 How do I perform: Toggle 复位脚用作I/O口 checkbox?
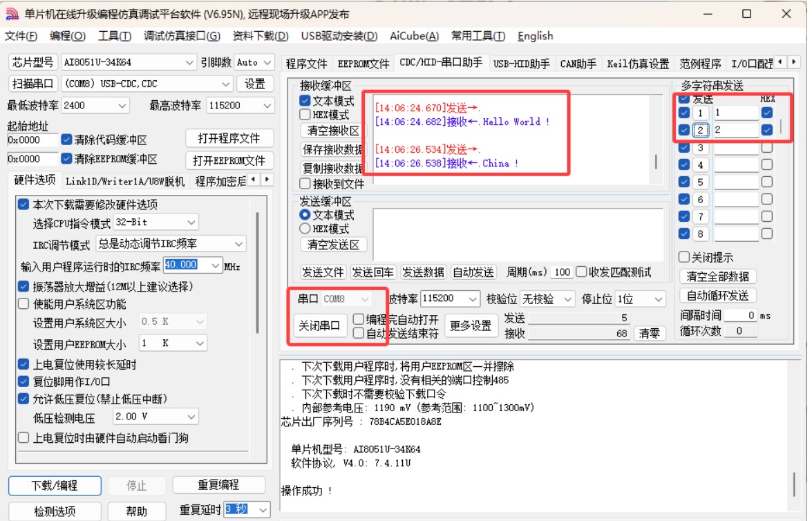tap(23, 381)
